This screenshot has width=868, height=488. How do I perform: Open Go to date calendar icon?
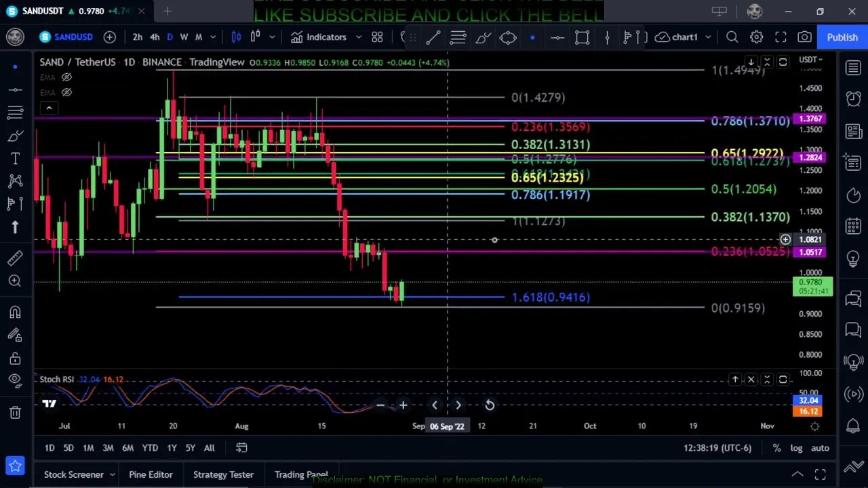point(241,448)
